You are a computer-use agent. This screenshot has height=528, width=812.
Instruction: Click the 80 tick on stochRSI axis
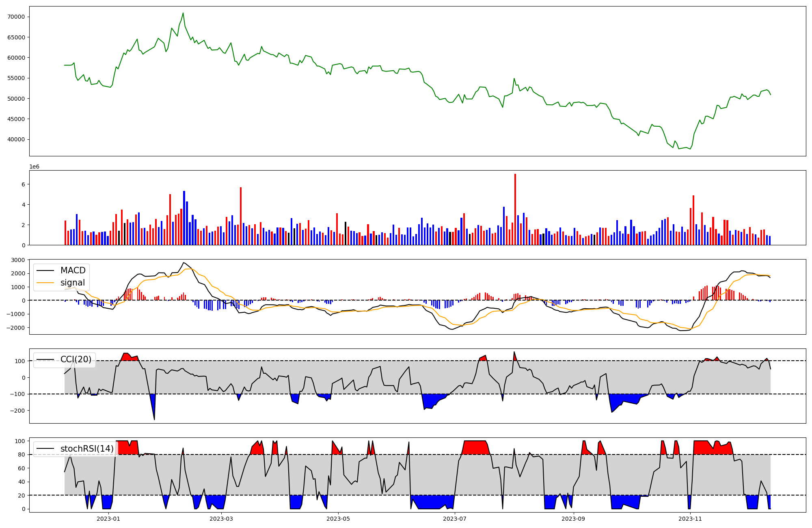[x=22, y=454]
